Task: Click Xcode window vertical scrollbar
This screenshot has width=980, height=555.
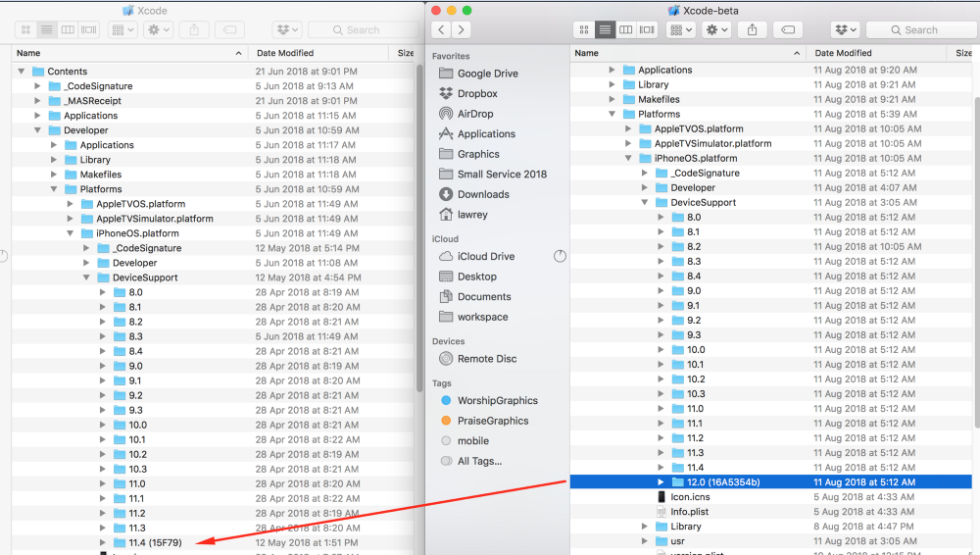Action: pyautogui.click(x=419, y=227)
